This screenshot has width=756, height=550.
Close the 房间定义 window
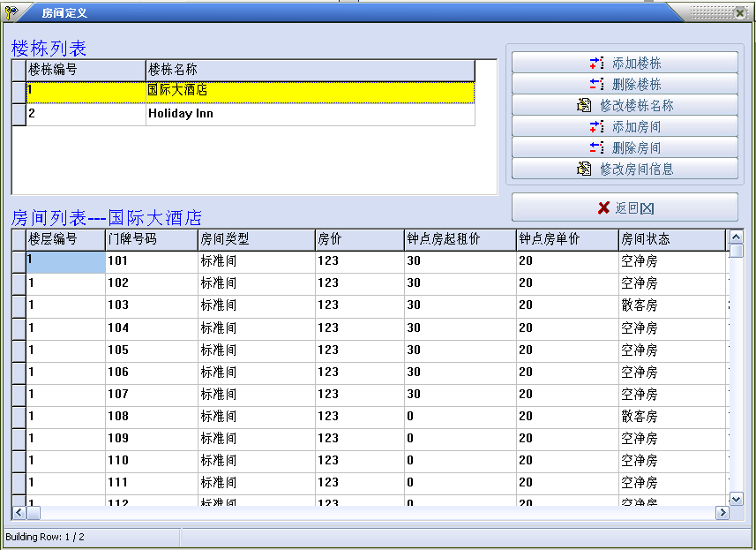click(x=739, y=12)
